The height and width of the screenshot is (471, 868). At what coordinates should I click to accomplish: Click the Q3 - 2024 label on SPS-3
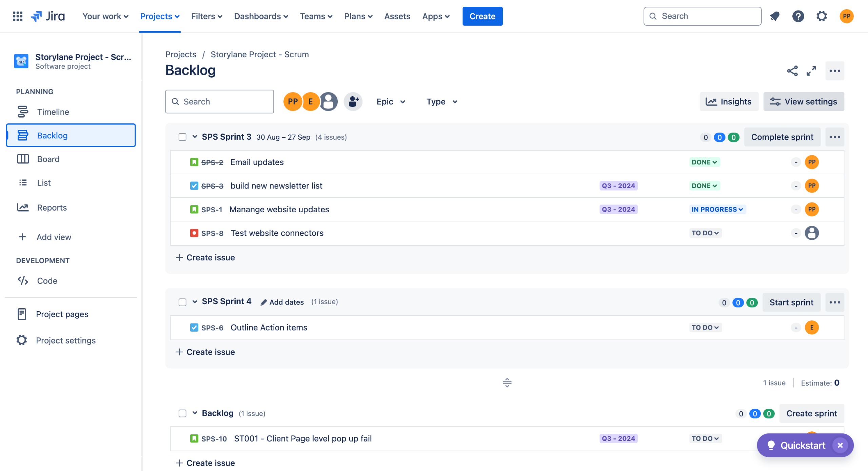[x=618, y=186]
